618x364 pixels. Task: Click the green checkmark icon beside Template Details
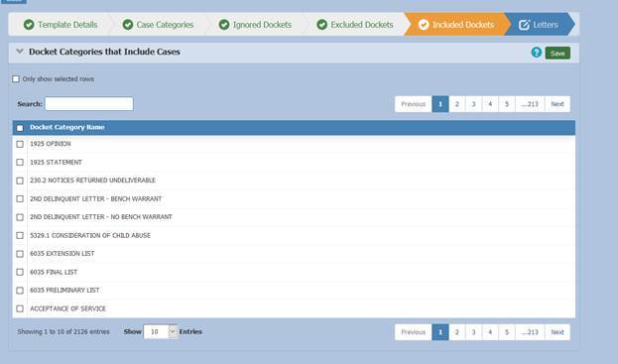(x=29, y=25)
